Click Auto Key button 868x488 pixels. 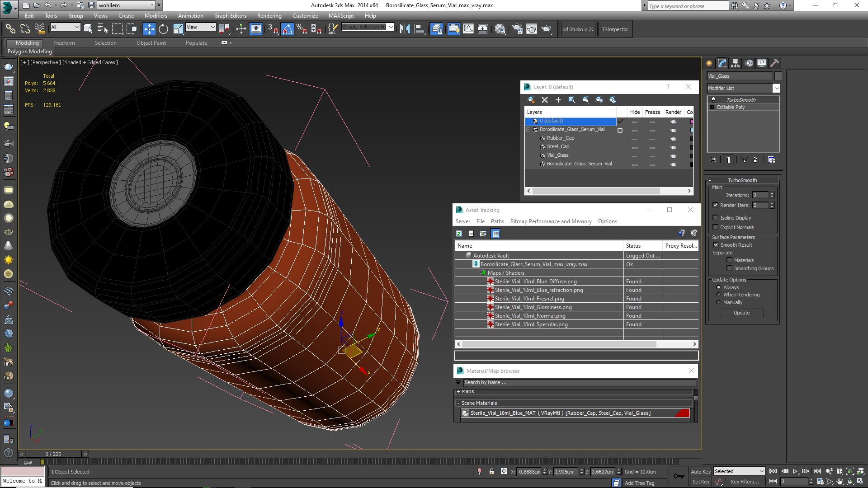coord(700,472)
